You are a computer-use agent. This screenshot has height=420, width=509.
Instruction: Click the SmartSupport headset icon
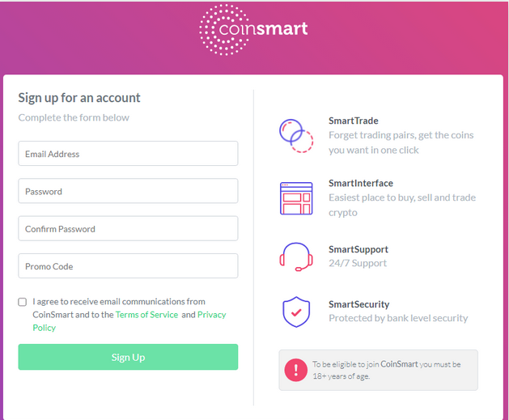[295, 257]
